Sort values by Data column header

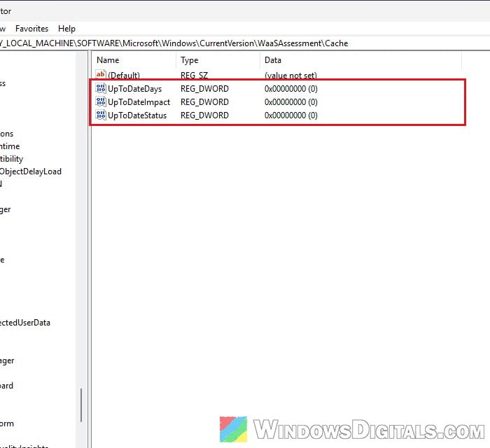coord(273,60)
